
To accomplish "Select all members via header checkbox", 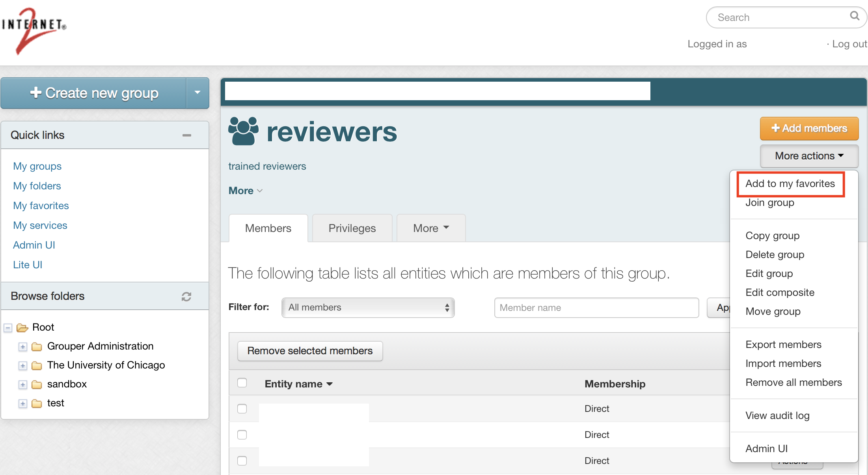I will tap(242, 382).
